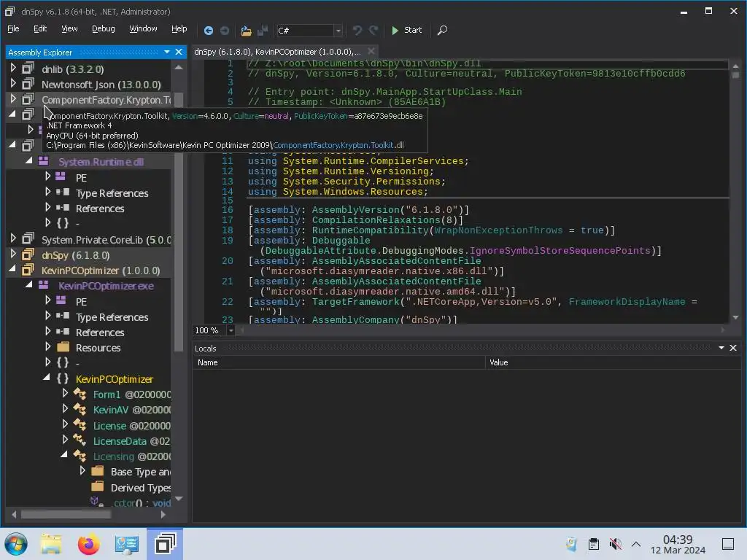Click the Save All toolbar icon
This screenshot has height=560, width=747.
[x=263, y=31]
